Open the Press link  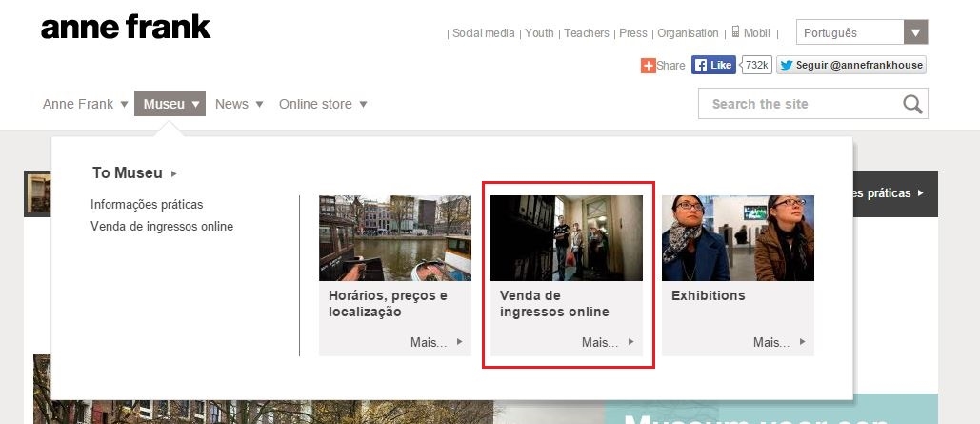633,33
